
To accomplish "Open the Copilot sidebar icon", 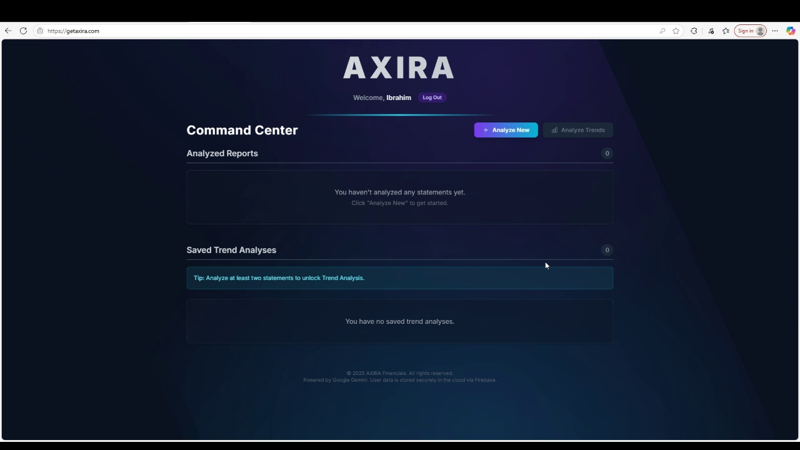I will 790,31.
